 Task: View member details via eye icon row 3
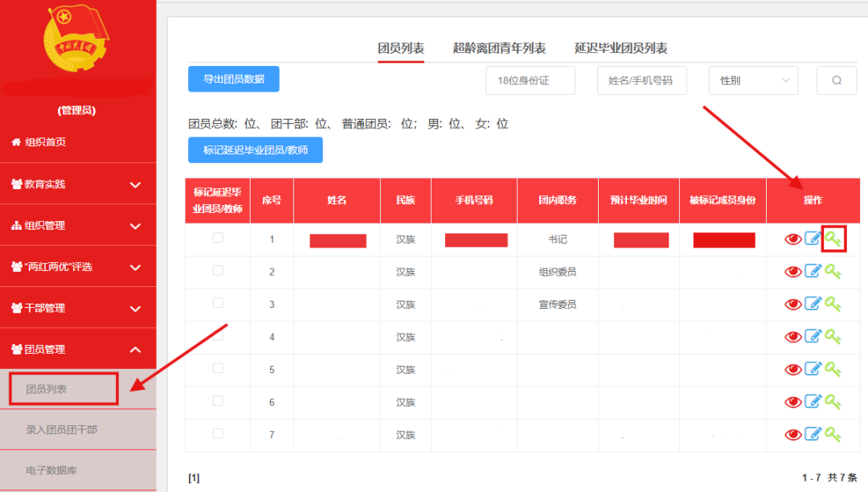pyautogui.click(x=792, y=304)
